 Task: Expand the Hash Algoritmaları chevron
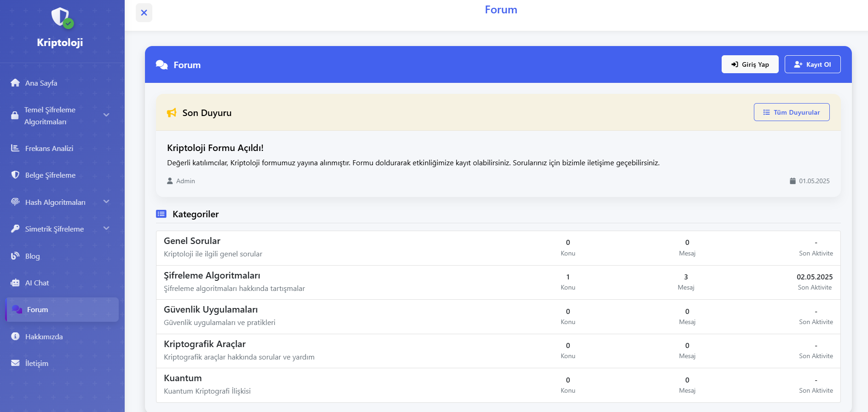[106, 202]
